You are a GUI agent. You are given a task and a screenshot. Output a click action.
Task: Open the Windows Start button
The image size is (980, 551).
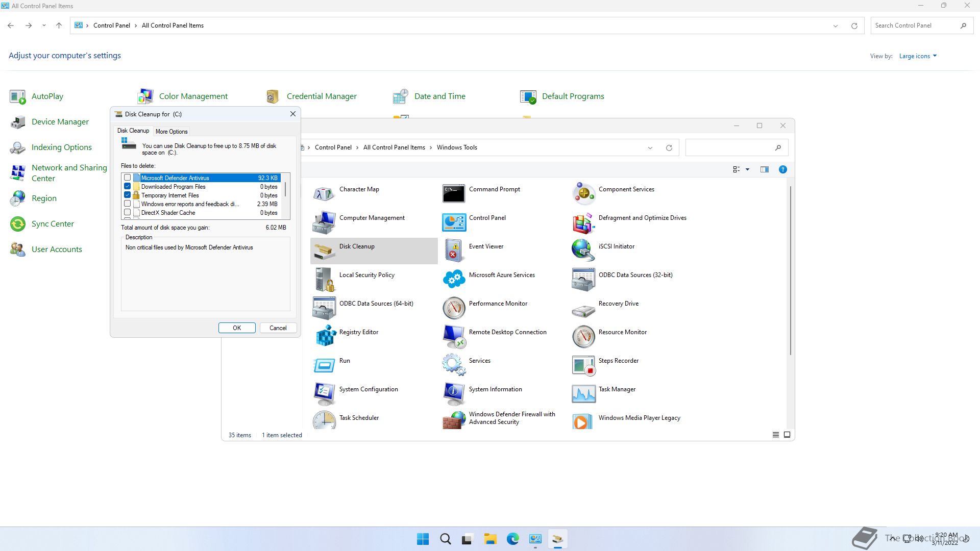423,539
